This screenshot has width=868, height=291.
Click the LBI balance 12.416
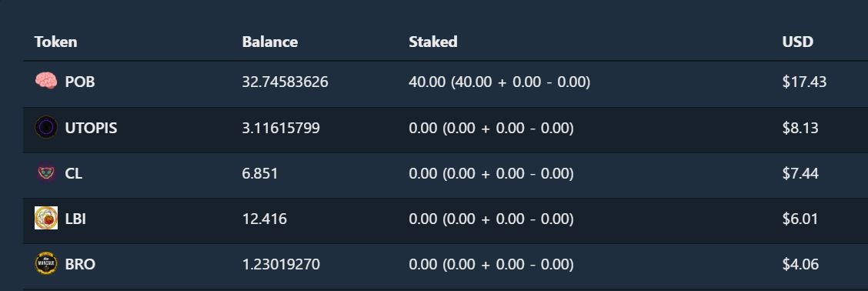(x=265, y=219)
